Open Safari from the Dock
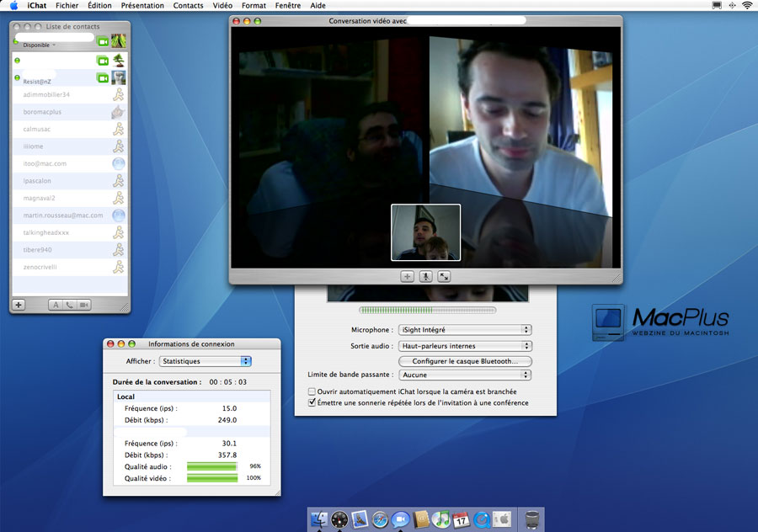 point(380,519)
